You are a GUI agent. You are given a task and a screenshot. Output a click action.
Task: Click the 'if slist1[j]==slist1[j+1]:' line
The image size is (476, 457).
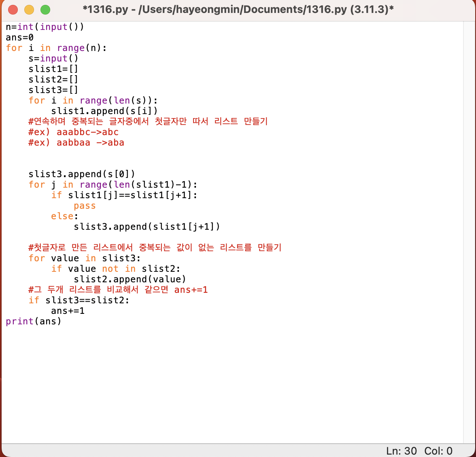point(124,195)
